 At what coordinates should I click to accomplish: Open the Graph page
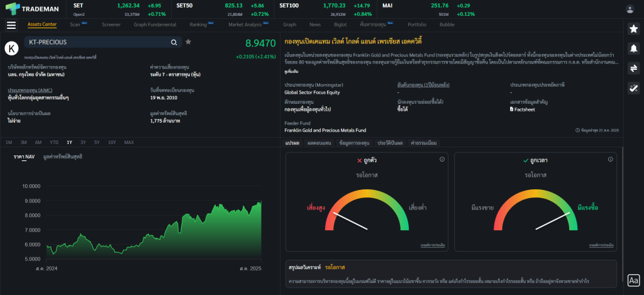click(x=289, y=25)
